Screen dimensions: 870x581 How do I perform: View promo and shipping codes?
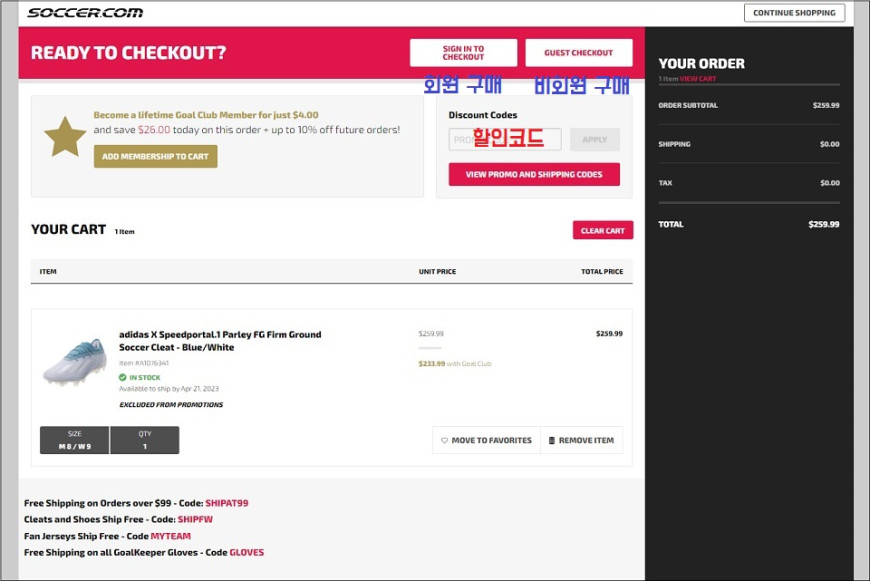[x=534, y=174]
